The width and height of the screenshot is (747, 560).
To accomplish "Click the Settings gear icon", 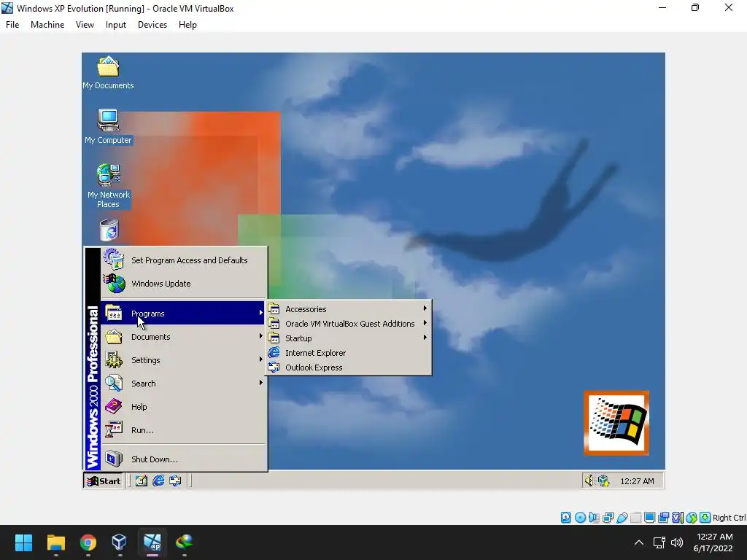I will pos(113,360).
